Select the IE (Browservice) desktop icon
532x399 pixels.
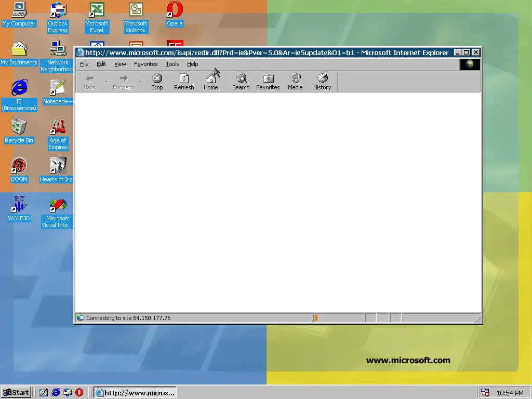click(19, 96)
